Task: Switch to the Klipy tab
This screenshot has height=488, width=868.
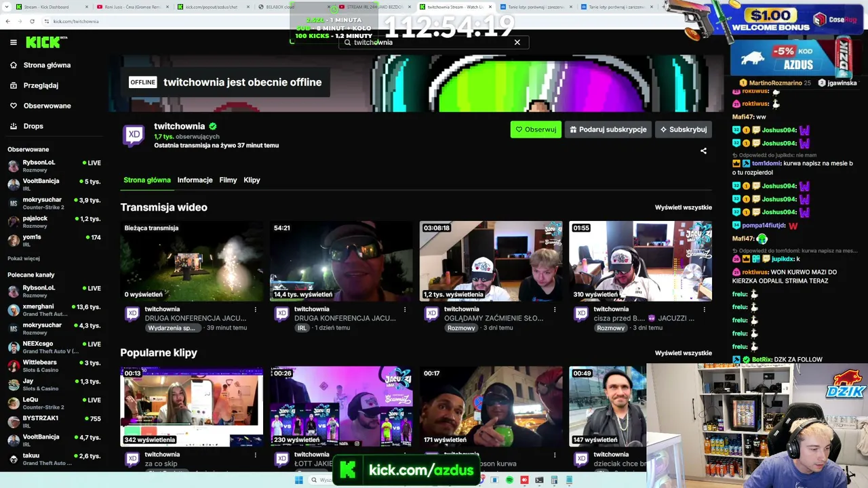Action: 252,180
